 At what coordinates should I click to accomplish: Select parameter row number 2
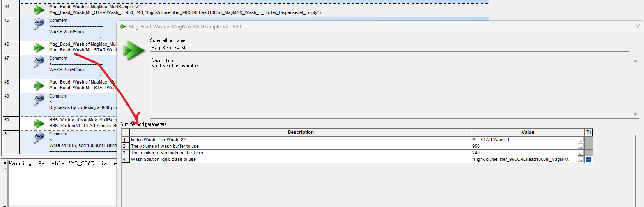tap(126, 147)
